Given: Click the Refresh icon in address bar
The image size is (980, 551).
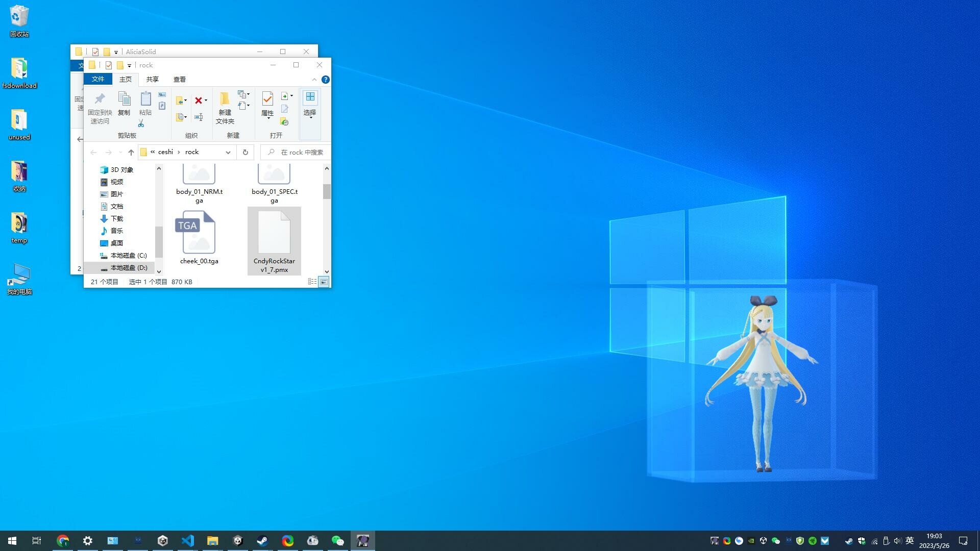Looking at the screenshot, I should (x=246, y=152).
